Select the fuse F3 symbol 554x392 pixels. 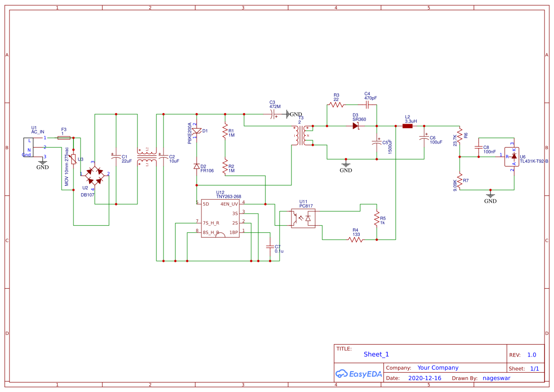click(64, 137)
